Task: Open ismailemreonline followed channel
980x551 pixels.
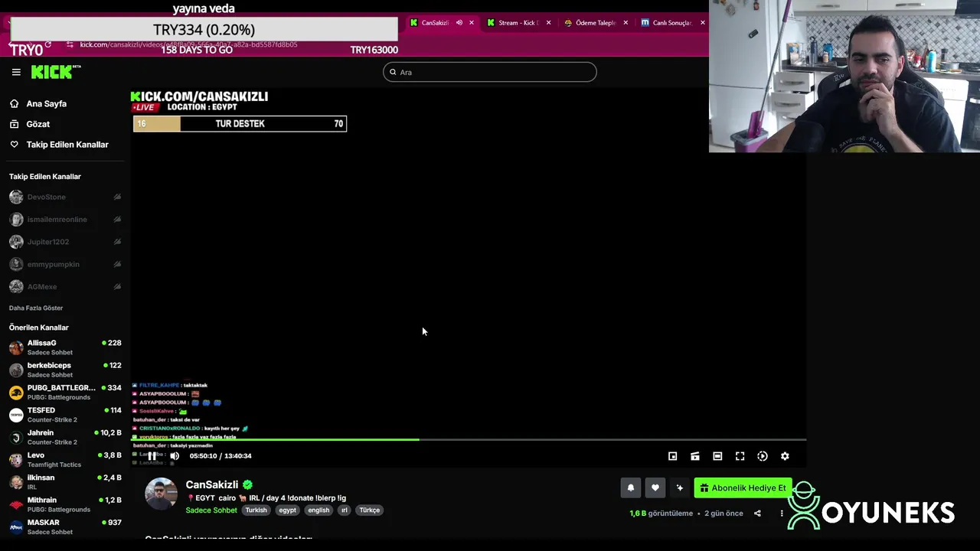Action: click(57, 220)
